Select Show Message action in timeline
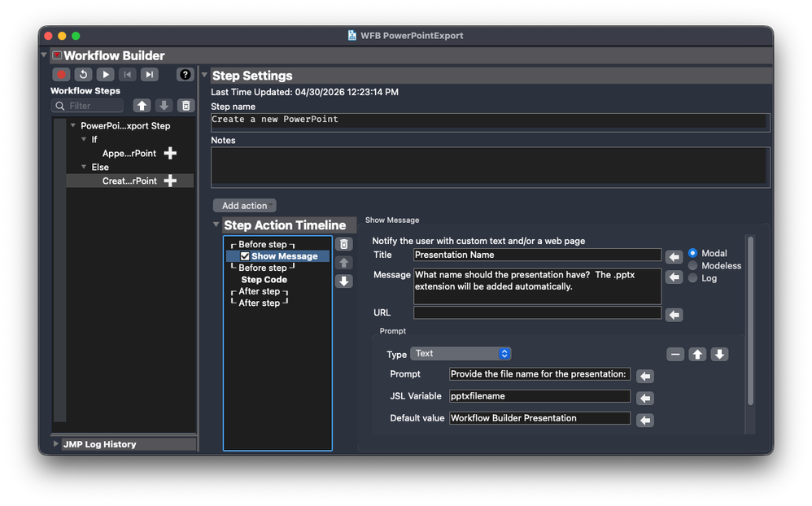The image size is (812, 506). coord(284,256)
